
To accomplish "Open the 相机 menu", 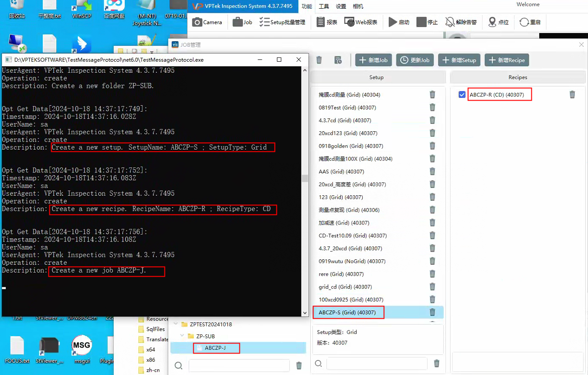I will 358,6.
